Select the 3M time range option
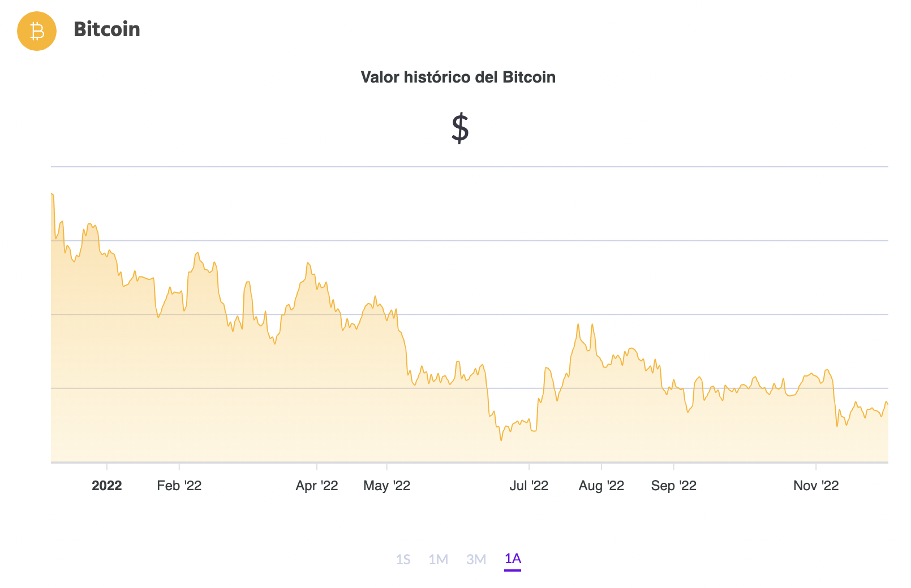911x588 pixels. pyautogui.click(x=475, y=559)
